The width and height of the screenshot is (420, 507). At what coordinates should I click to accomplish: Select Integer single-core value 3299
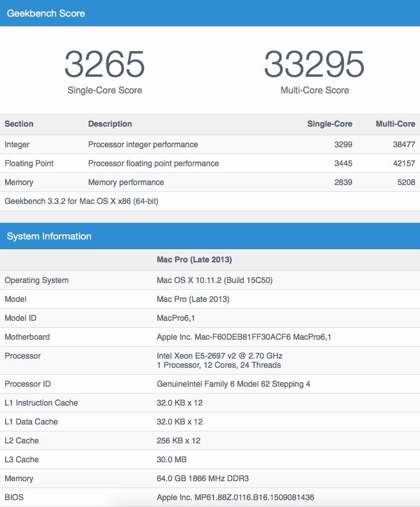[x=343, y=144]
